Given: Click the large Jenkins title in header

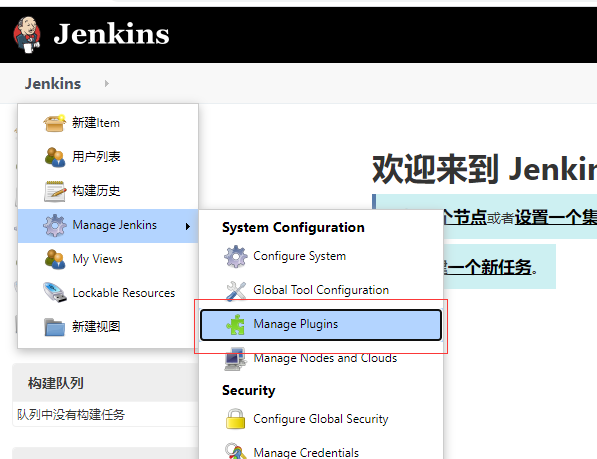Looking at the screenshot, I should pos(111,34).
